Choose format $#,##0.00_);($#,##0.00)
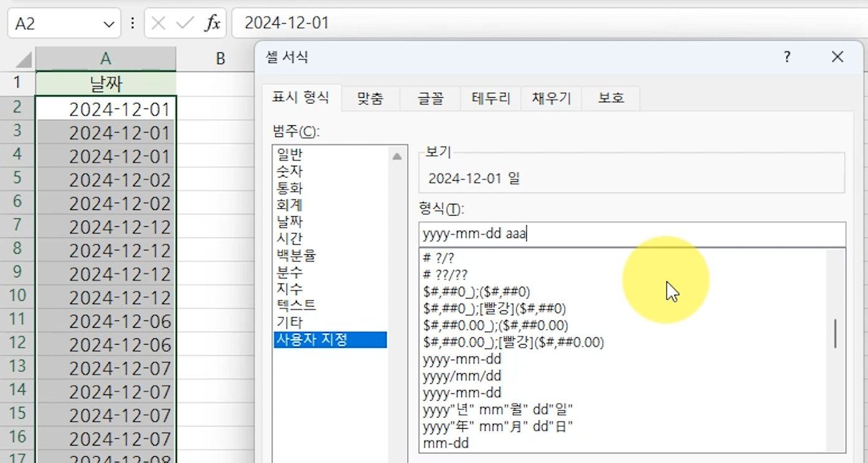Viewport: 868px width, 463px height. [x=623, y=325]
